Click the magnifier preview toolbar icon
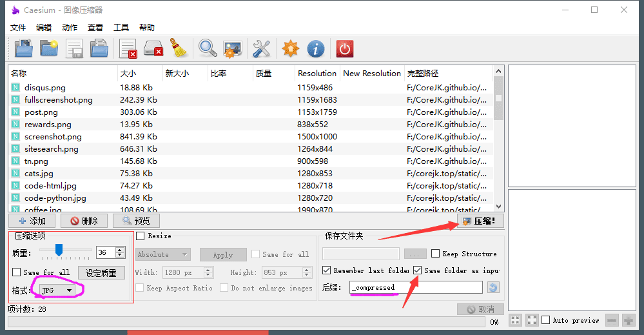Image resolution: width=644 pixels, height=335 pixels. (208, 48)
